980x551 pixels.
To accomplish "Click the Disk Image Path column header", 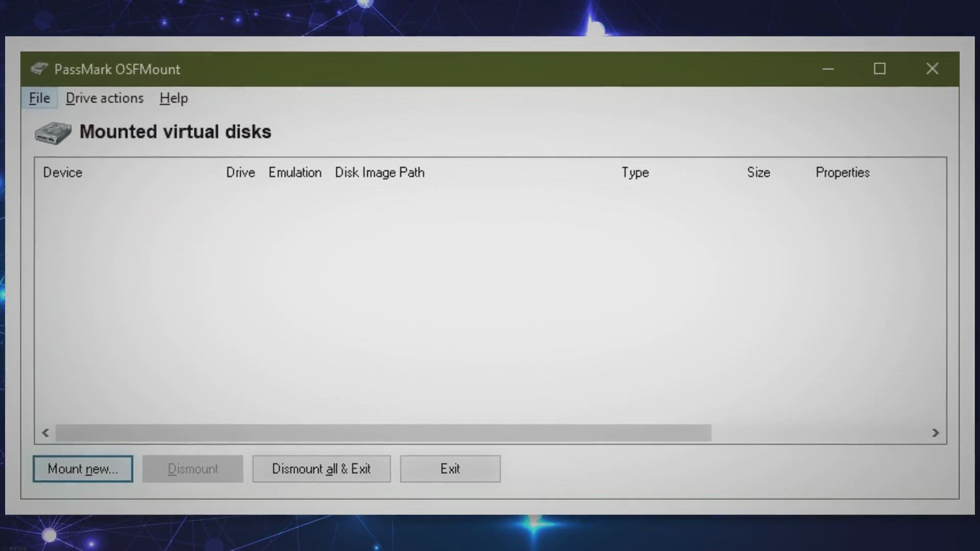I will click(x=380, y=172).
